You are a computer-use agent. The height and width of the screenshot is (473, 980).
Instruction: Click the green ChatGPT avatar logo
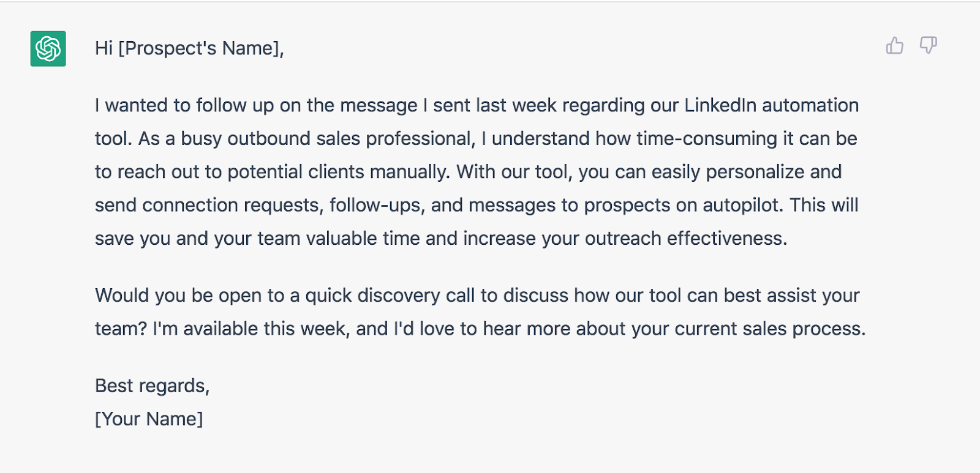[48, 48]
